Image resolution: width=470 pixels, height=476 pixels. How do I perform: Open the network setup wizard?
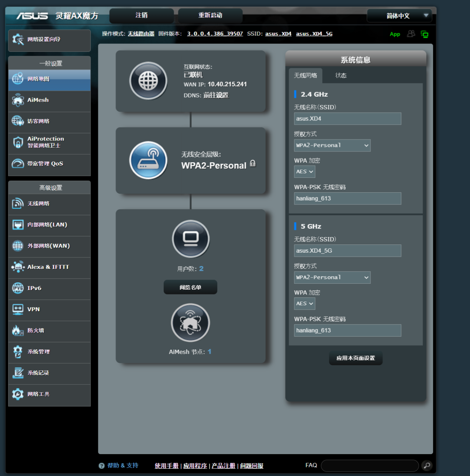[49, 40]
